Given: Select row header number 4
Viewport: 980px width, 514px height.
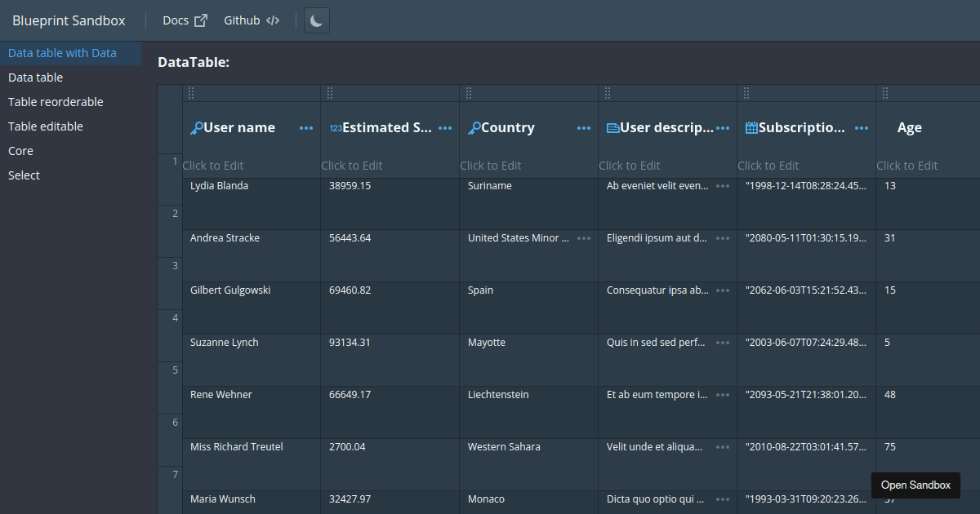Looking at the screenshot, I should (x=170, y=336).
